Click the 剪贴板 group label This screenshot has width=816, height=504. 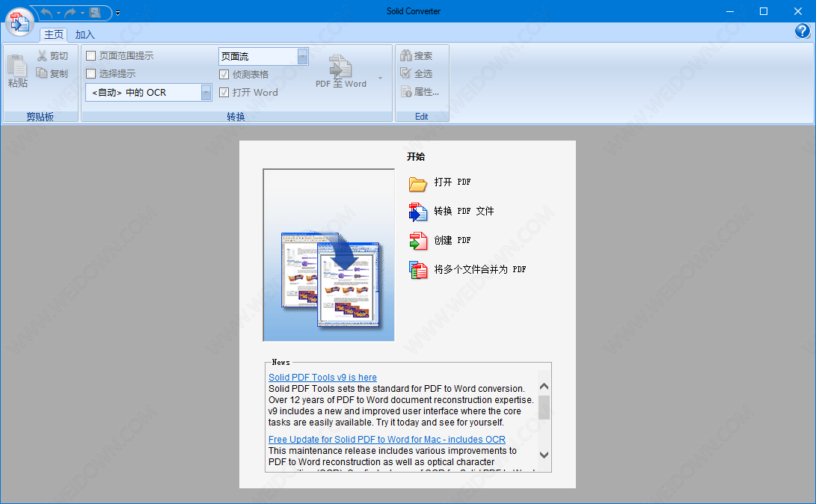point(40,117)
